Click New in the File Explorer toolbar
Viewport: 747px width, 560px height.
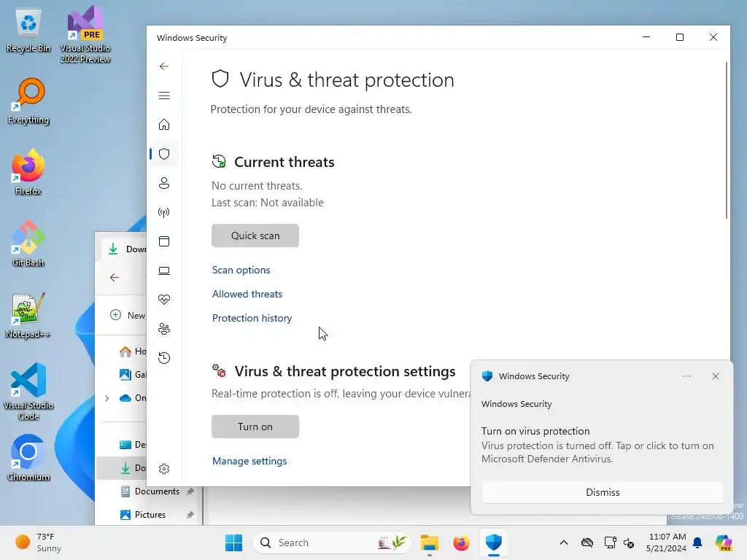(x=128, y=315)
